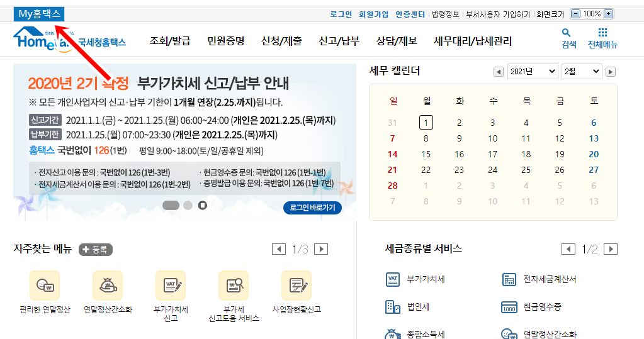Next page of 자주찾는 메뉴
644x339 pixels.
(x=321, y=249)
